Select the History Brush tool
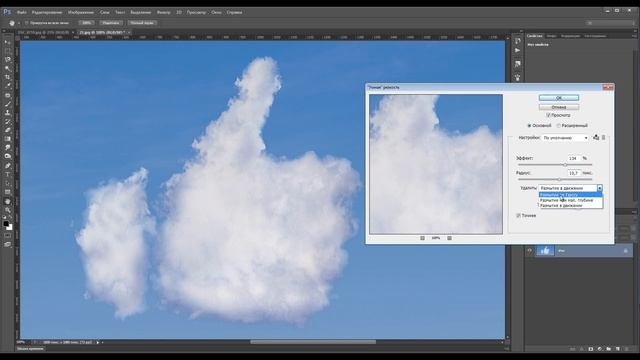 (x=7, y=121)
